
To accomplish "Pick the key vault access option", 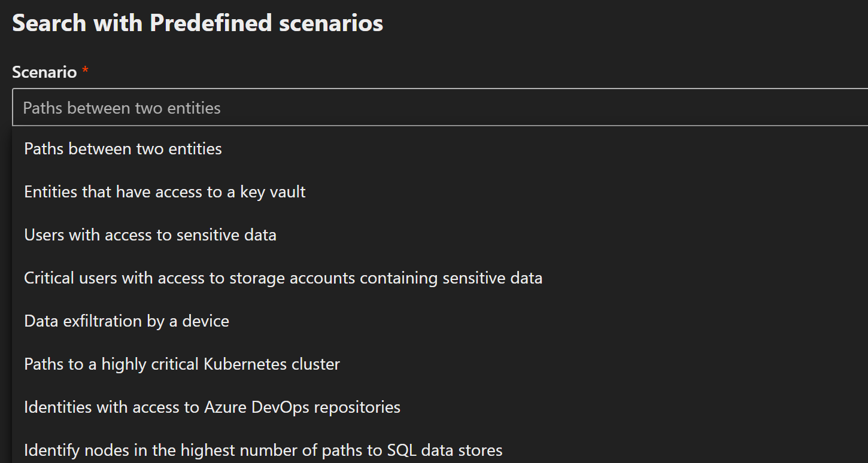I will pos(165,191).
